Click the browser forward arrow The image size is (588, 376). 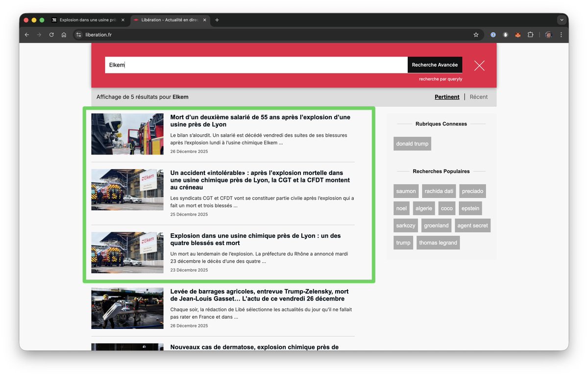tap(39, 35)
